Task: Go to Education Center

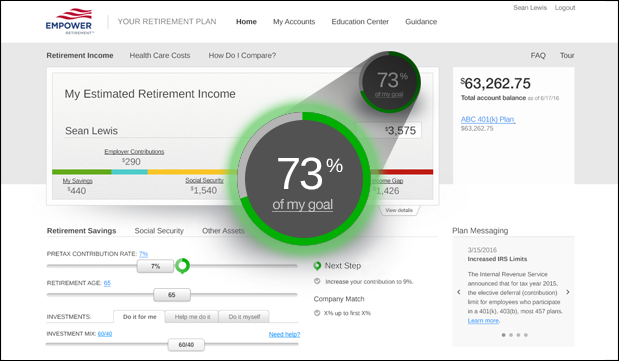Action: tap(360, 22)
